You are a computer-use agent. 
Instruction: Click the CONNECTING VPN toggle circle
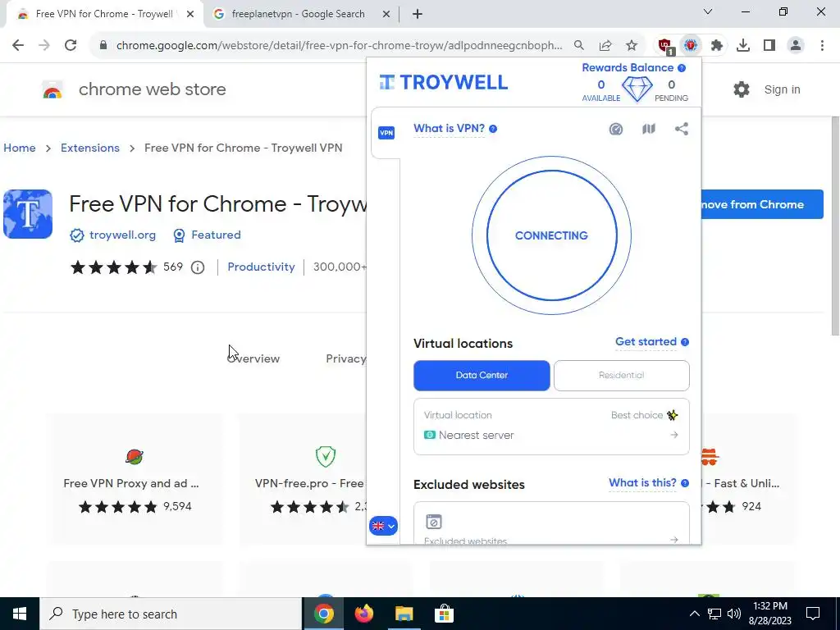tap(551, 235)
